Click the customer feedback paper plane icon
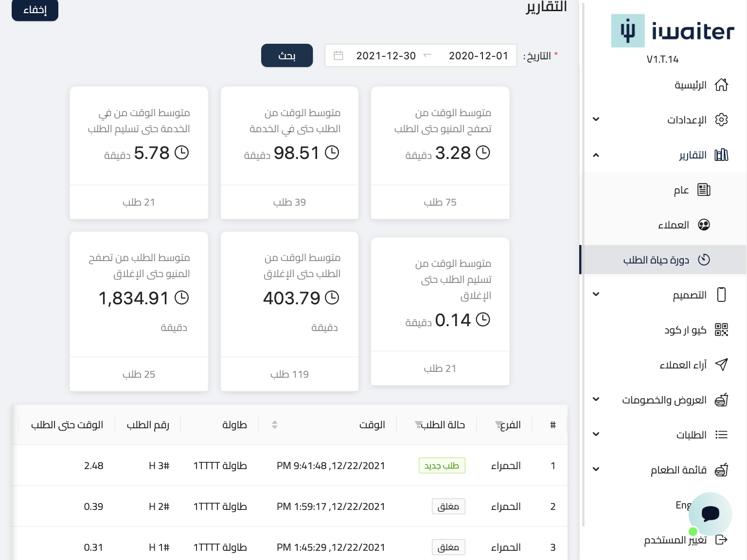Screen dimensions: 747x560 point(721,365)
